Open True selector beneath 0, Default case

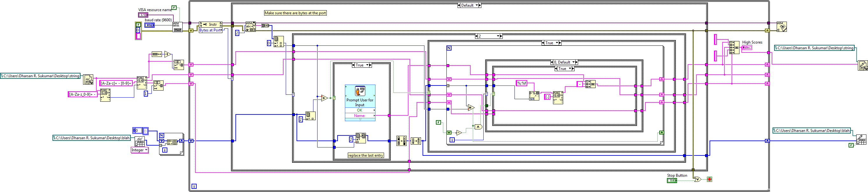click(564, 69)
